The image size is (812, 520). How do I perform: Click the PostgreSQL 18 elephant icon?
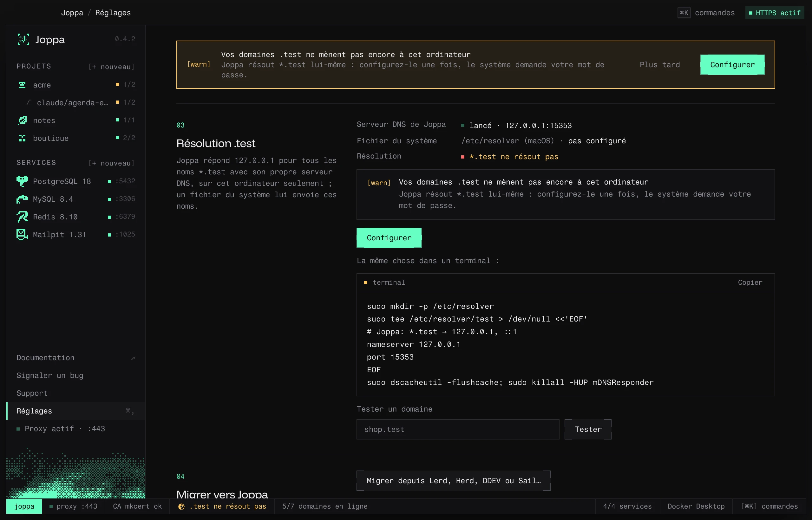(22, 181)
